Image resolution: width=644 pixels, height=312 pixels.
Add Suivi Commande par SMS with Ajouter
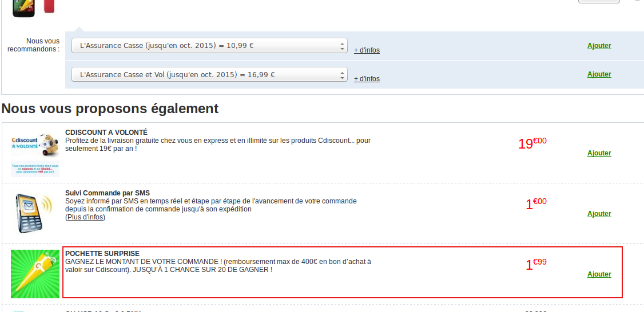pyautogui.click(x=599, y=214)
